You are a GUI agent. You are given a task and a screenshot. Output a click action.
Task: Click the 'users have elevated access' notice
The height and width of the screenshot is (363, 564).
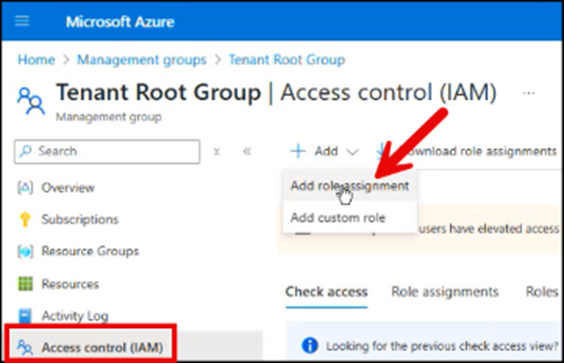click(x=489, y=228)
